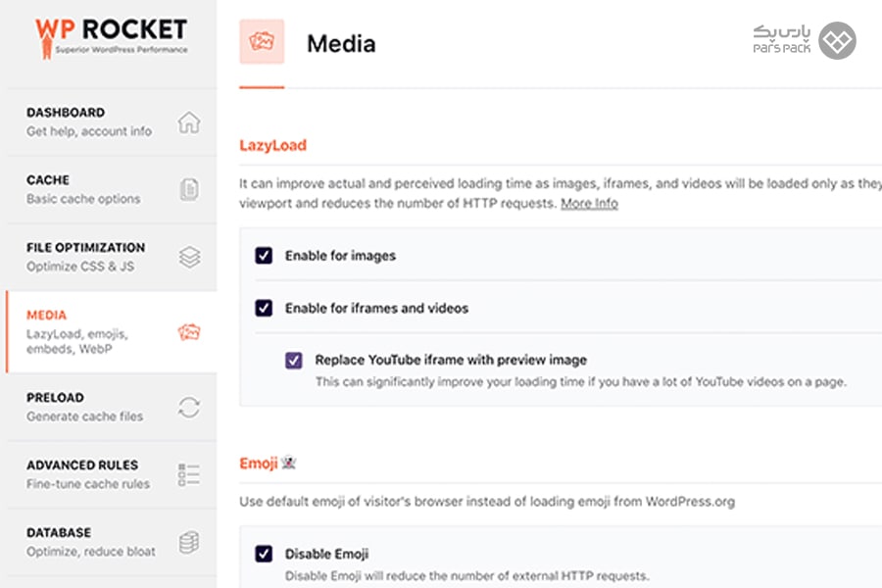Screen dimensions: 882x588
Task: Click the Media page title
Action: (341, 44)
